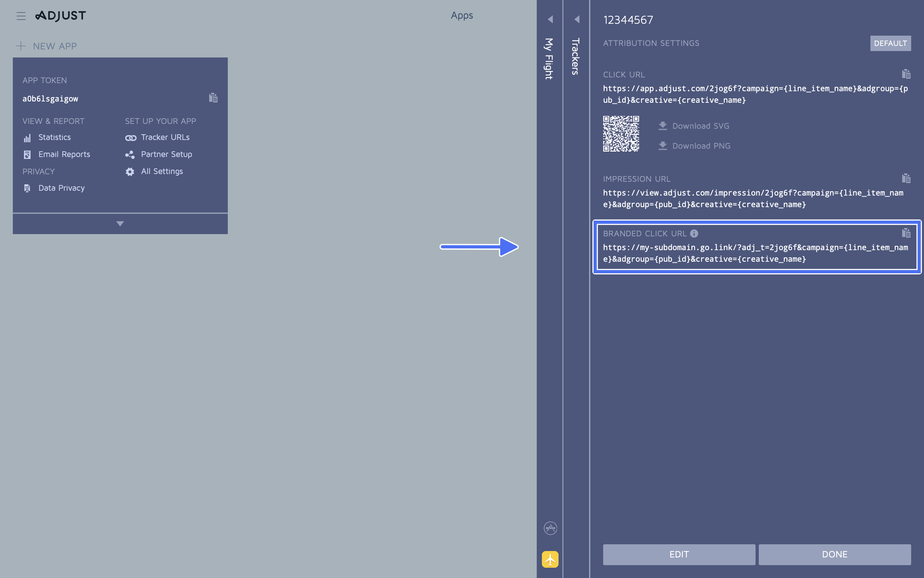This screenshot has height=578, width=924.
Task: Copy the Impression URL via clipboard icon
Action: click(x=906, y=178)
